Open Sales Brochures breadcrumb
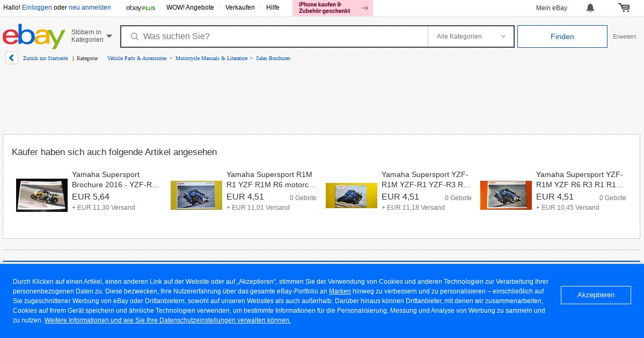This screenshot has height=338, width=644. (273, 58)
